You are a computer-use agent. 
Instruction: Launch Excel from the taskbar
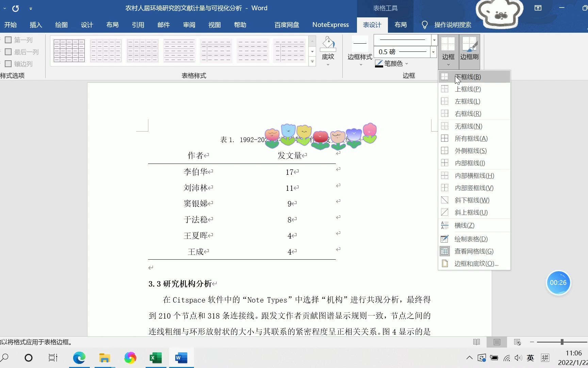point(156,357)
